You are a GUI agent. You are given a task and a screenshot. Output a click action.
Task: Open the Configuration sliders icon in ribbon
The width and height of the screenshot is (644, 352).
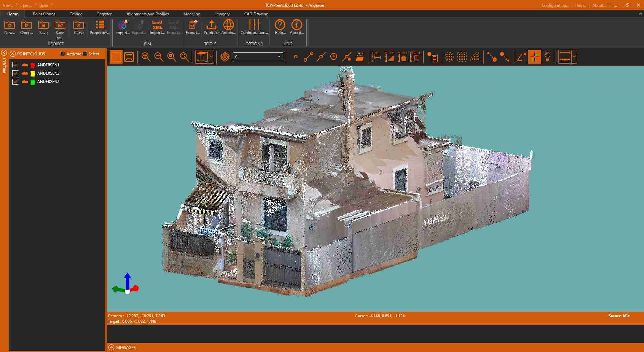click(x=254, y=27)
